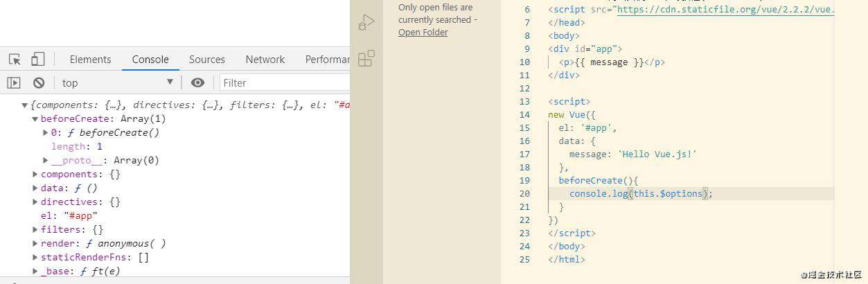Switch to the Elements tab

(x=90, y=60)
